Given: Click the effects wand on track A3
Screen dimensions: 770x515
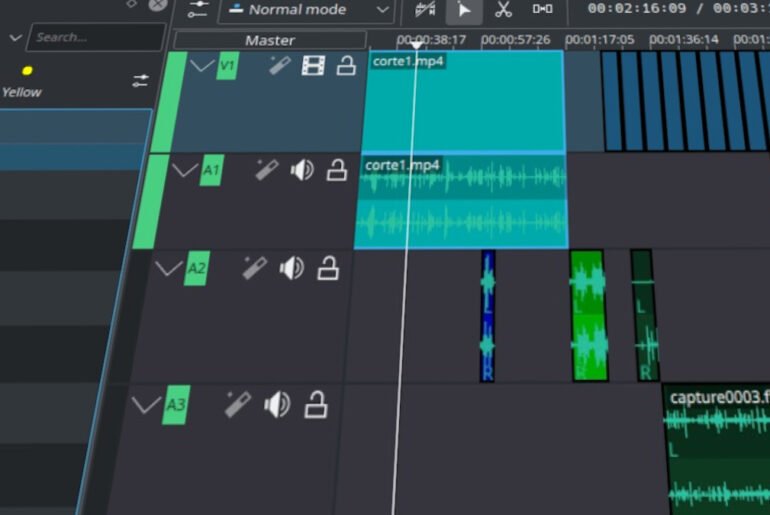Looking at the screenshot, I should pyautogui.click(x=237, y=404).
